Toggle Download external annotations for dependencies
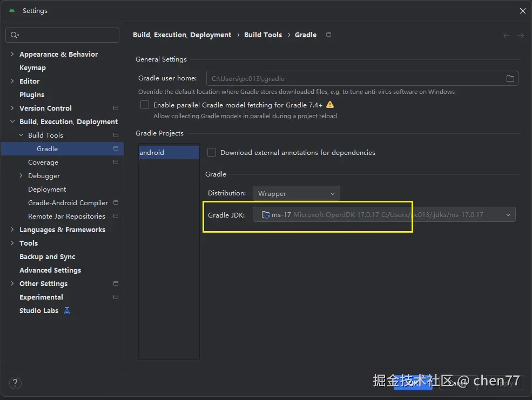 212,152
